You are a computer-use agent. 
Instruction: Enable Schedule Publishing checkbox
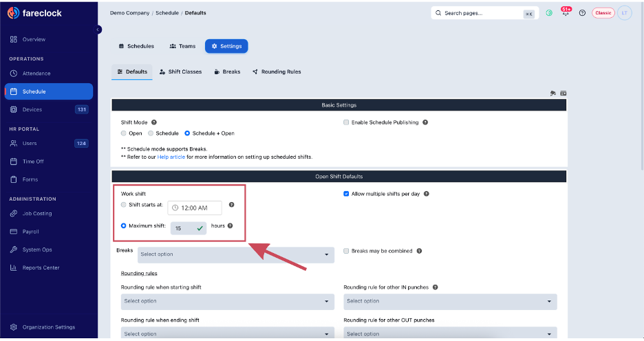[346, 122]
